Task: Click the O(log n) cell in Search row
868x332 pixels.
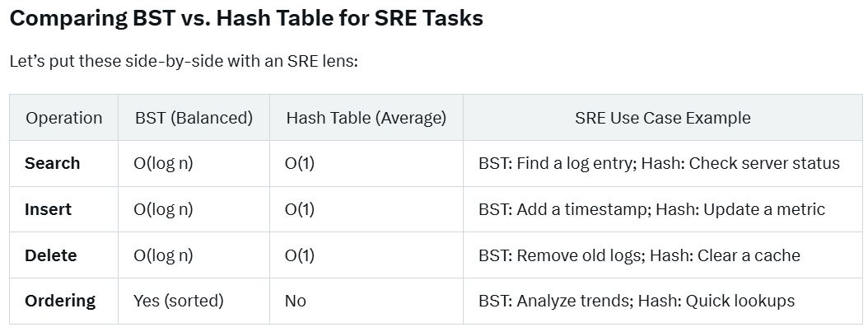Action: point(163,163)
